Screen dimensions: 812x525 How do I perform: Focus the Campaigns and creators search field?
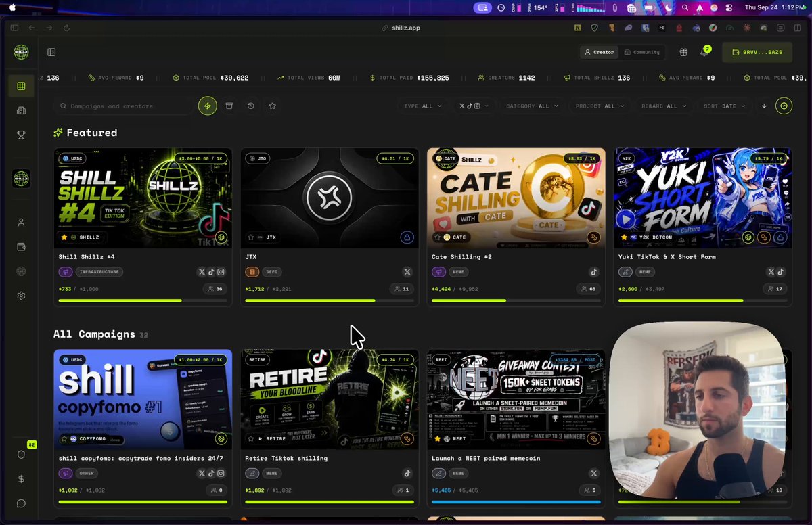coord(124,106)
